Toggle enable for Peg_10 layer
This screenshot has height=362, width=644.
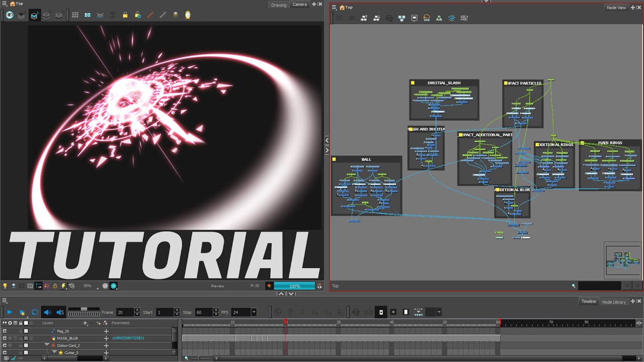(x=5, y=331)
